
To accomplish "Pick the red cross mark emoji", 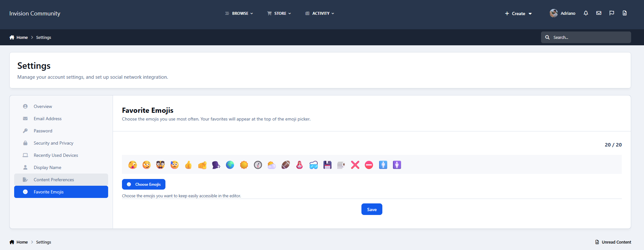I will [355, 165].
